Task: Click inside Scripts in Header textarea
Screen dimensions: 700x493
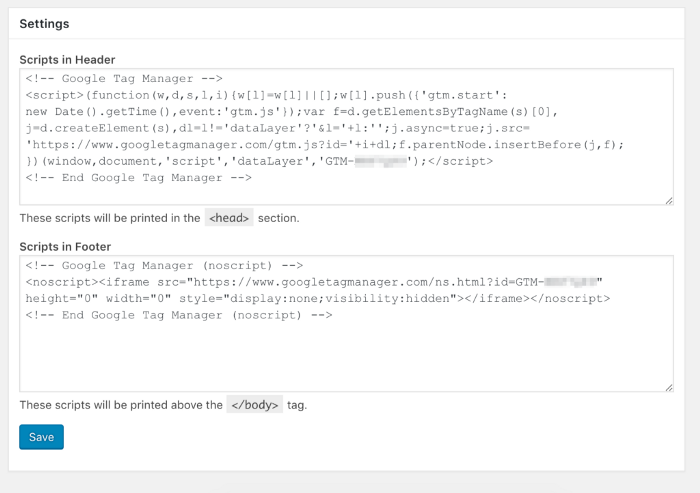Action: (346, 137)
